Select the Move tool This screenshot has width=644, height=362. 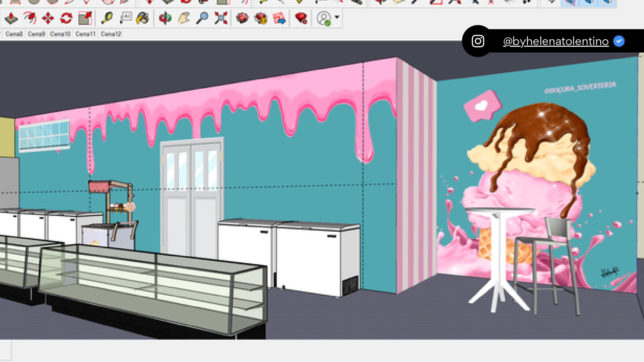tap(48, 18)
